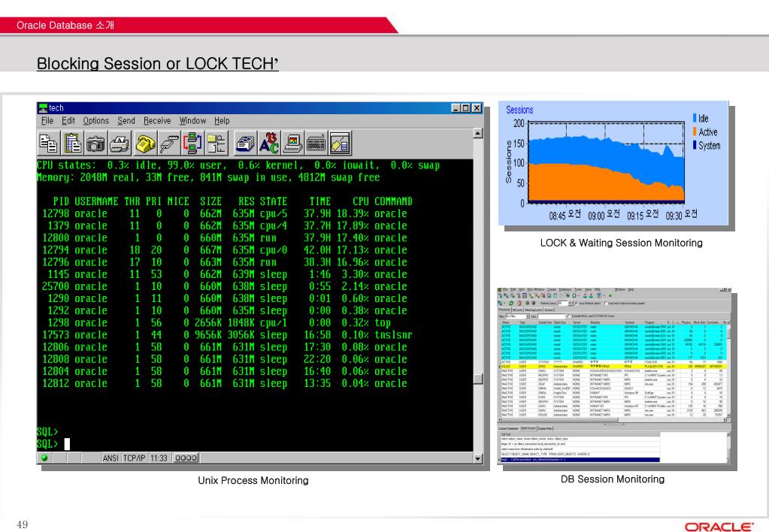Click TCP/IP in the status bar
Screen dimensions: 769x532
tap(134, 458)
